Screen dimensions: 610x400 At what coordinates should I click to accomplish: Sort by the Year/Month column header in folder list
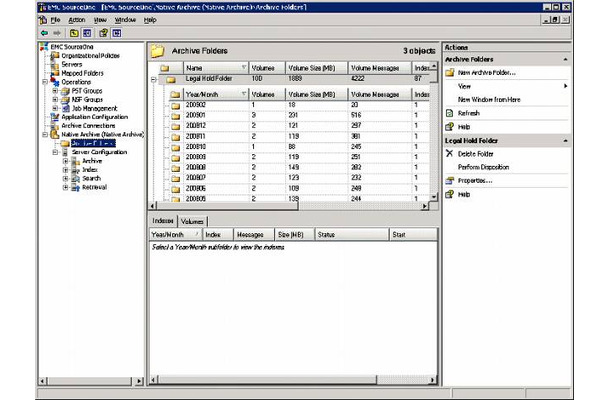[x=215, y=95]
